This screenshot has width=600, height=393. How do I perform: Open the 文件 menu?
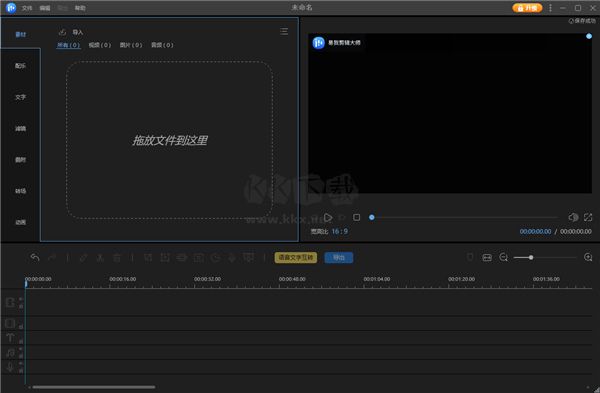coord(27,8)
